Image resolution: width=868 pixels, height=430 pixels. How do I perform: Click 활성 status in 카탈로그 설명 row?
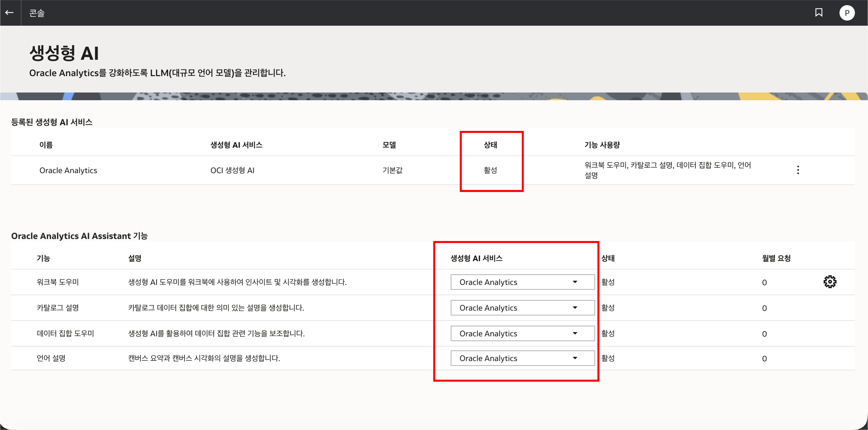point(608,308)
